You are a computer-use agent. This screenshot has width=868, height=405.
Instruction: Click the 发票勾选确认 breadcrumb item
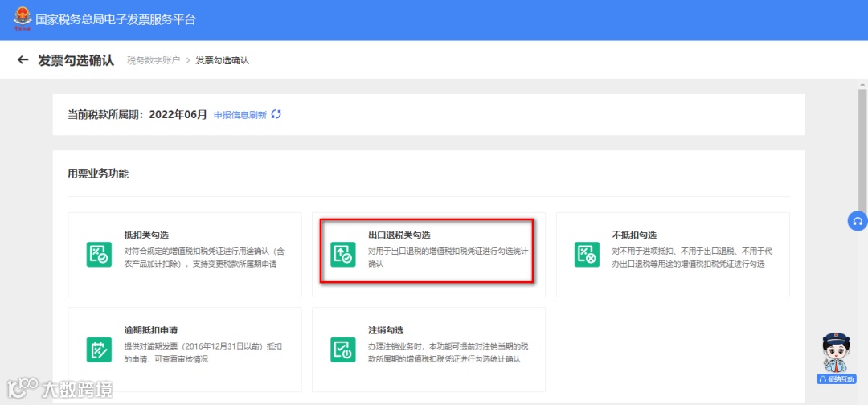223,60
